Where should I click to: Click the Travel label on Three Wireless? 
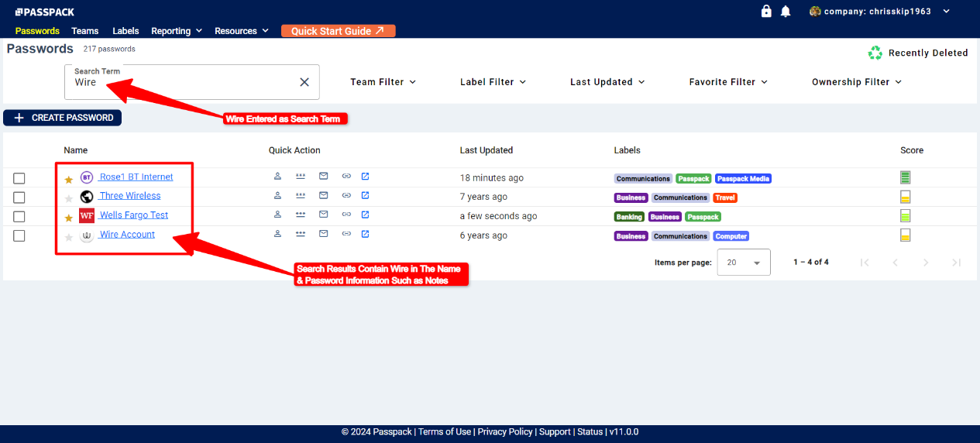pyautogui.click(x=725, y=197)
